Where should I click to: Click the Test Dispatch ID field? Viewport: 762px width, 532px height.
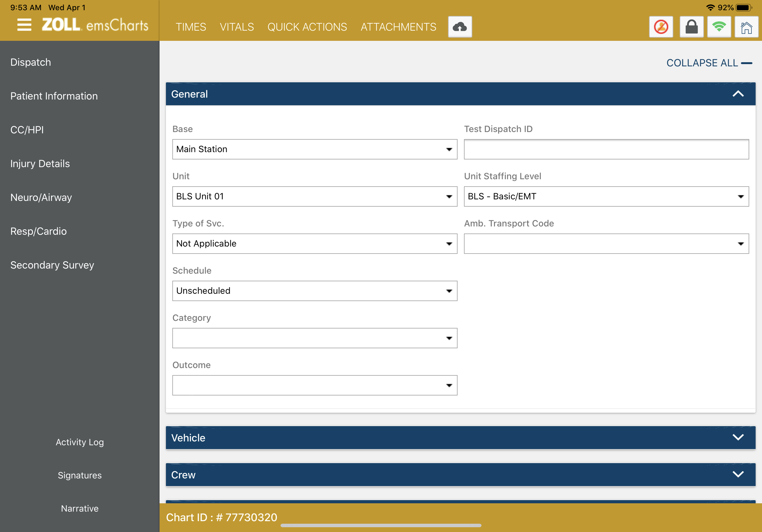pos(606,149)
